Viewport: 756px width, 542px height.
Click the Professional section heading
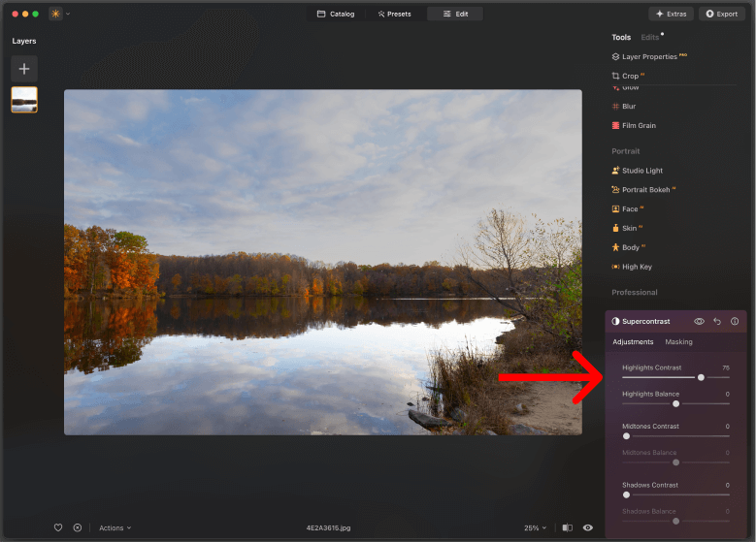click(635, 293)
